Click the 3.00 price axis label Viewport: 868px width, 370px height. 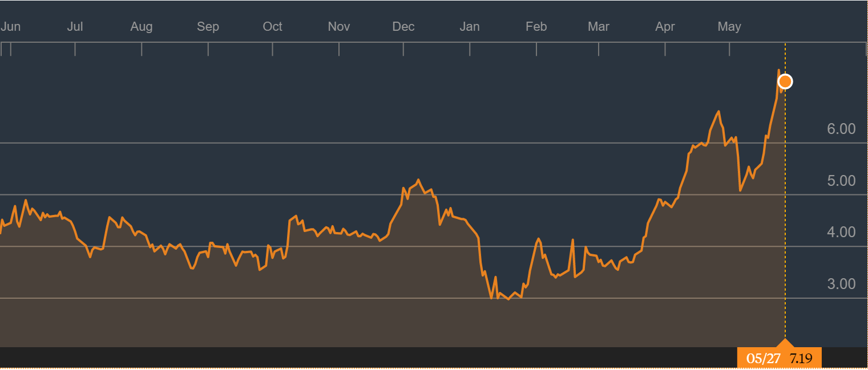[x=841, y=283]
